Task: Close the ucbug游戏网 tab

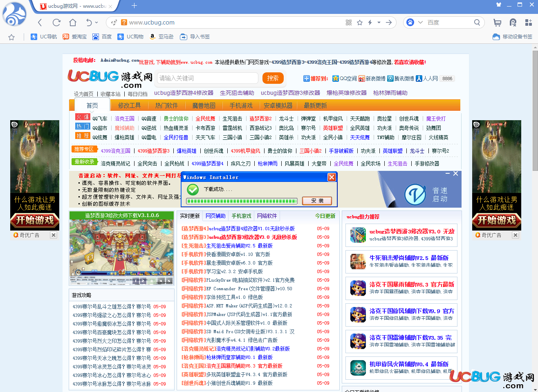Action: (111, 6)
